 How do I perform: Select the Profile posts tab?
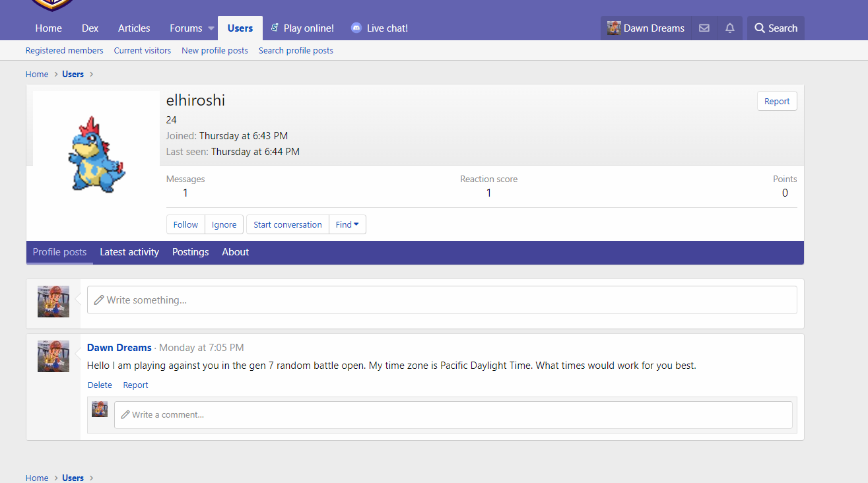click(59, 252)
